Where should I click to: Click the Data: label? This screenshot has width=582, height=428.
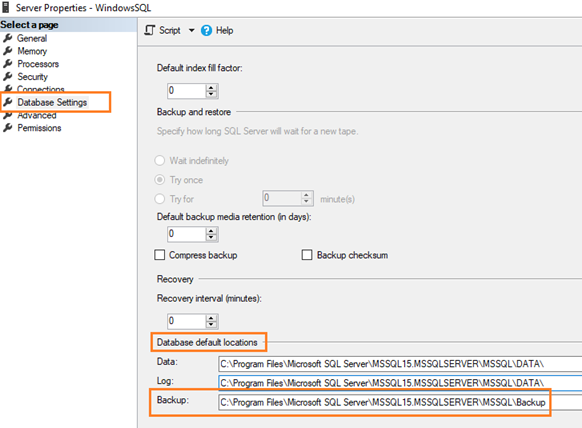(167, 362)
